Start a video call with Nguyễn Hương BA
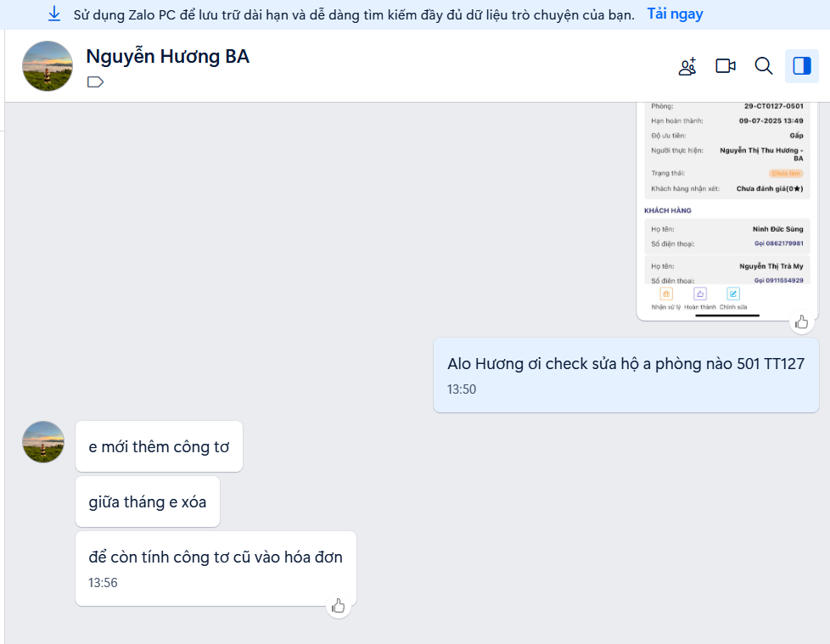The height and width of the screenshot is (644, 830). (726, 66)
